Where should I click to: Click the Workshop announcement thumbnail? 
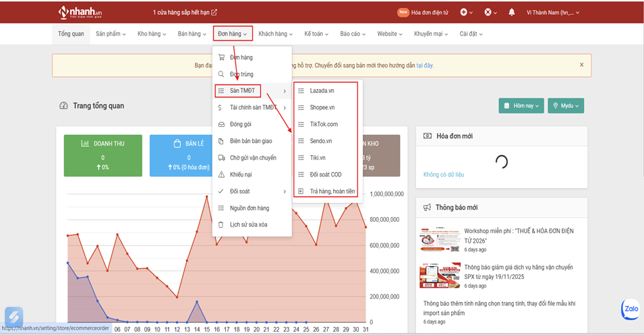[440, 239]
